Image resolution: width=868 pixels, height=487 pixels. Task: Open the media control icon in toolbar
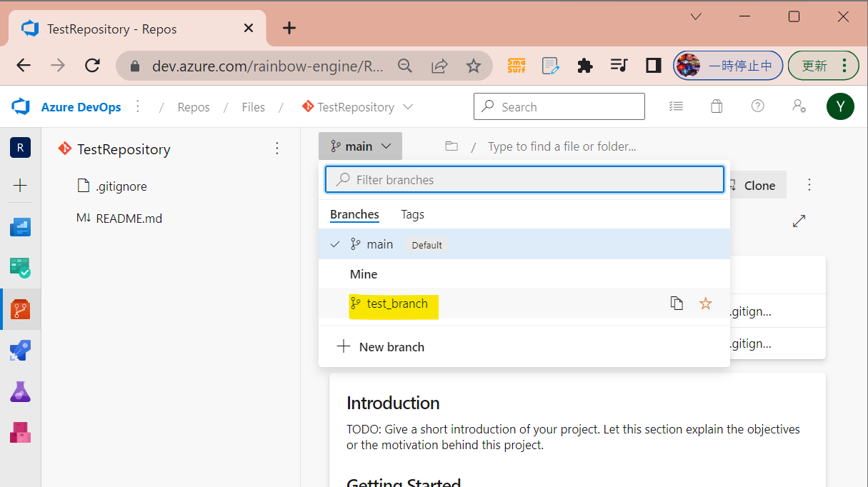coord(619,66)
